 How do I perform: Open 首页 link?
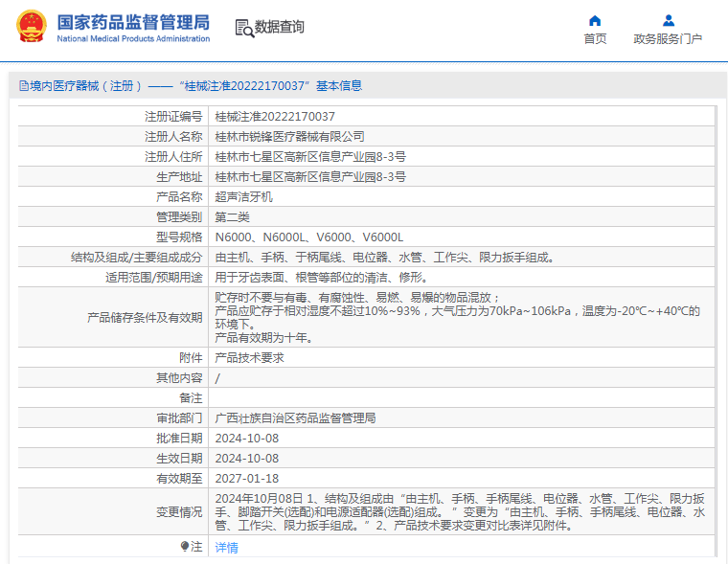(595, 39)
